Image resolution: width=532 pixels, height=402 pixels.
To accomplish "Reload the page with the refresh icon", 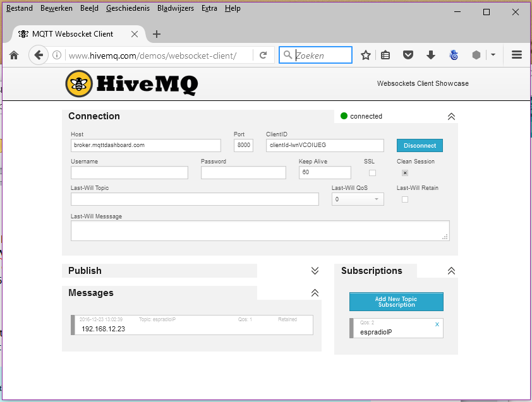I will point(263,55).
